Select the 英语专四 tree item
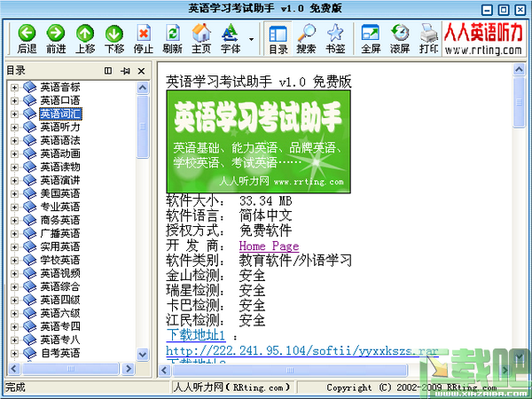Screen dimensions: 532x399 tap(60, 326)
